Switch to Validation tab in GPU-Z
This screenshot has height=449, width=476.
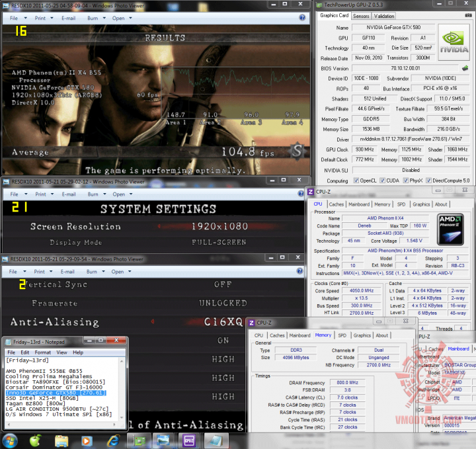coord(383,16)
